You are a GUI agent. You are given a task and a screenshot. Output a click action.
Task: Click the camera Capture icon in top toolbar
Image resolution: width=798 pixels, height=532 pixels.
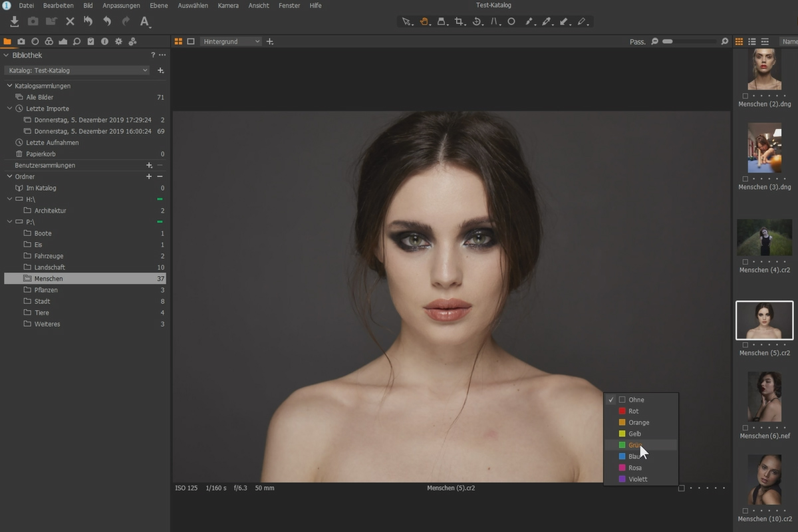pyautogui.click(x=33, y=21)
